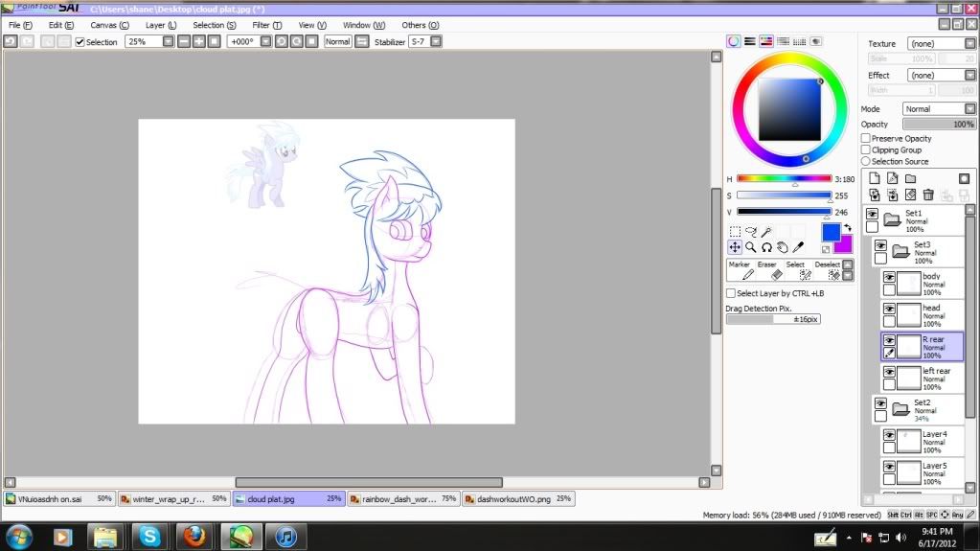
Task: Open the Texture dropdown
Action: pos(969,44)
